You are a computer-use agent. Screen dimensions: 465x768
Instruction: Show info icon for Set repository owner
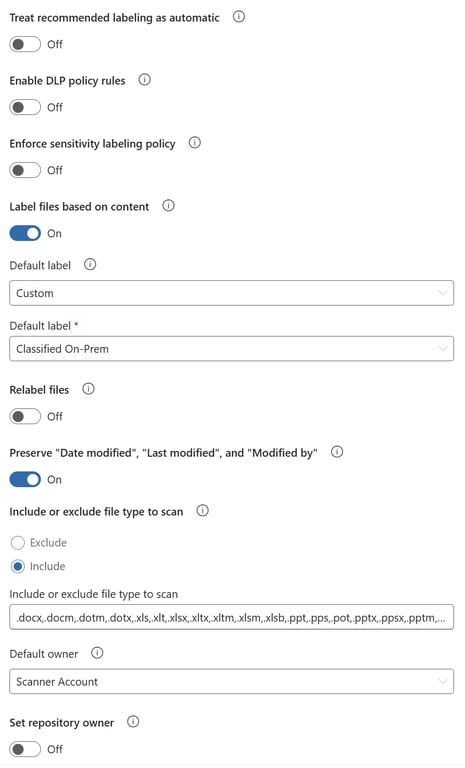point(133,721)
